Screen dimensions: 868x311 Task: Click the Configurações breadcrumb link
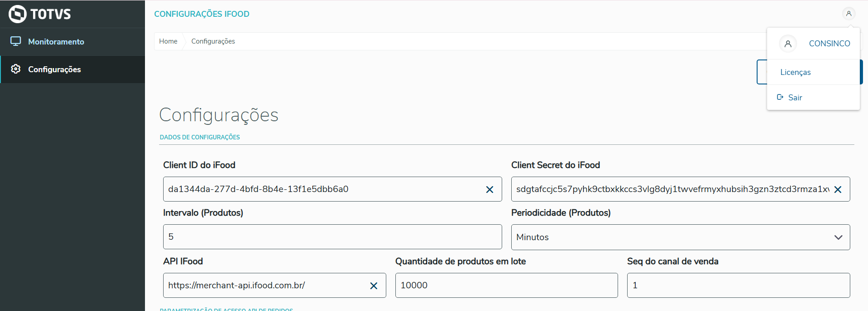213,41
